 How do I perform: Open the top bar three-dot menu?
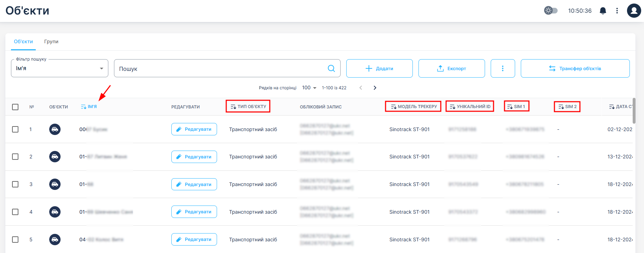(617, 11)
